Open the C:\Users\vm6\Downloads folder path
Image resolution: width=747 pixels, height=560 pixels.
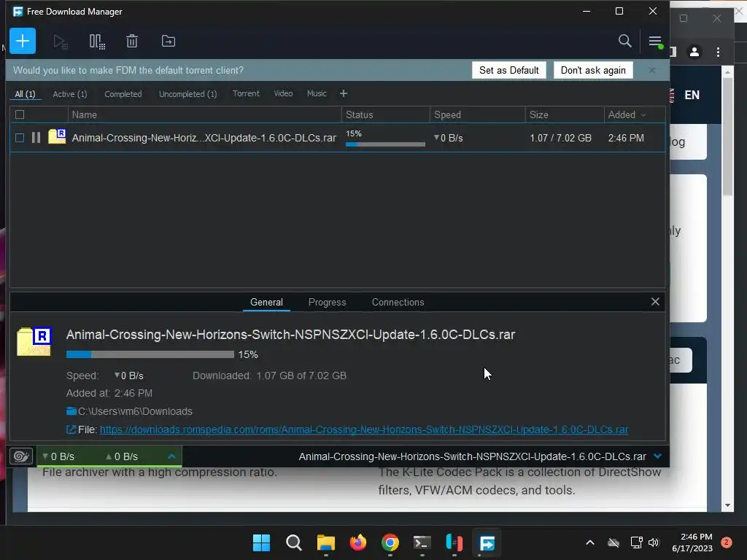pyautogui.click(x=135, y=411)
